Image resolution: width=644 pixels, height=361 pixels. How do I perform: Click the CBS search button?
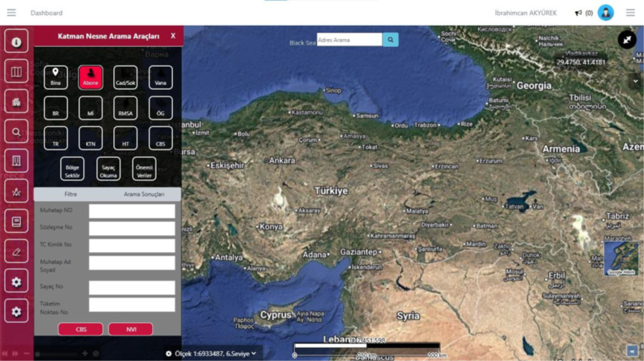(80, 329)
